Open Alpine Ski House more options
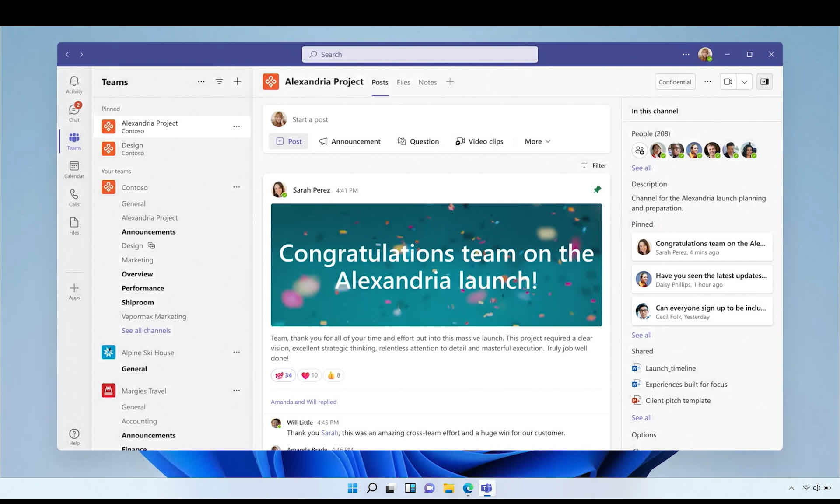This screenshot has width=840, height=504. point(237,352)
